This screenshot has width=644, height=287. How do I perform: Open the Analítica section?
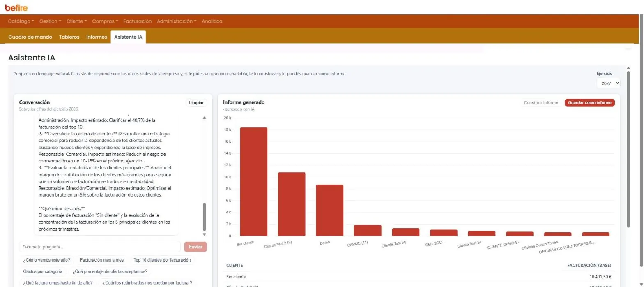212,21
